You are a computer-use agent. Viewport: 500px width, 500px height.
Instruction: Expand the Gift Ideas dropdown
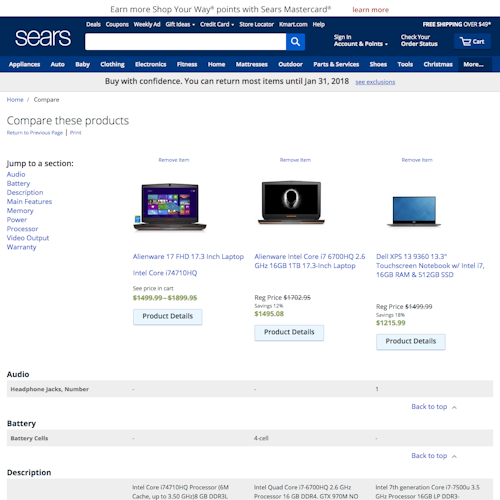tap(180, 24)
